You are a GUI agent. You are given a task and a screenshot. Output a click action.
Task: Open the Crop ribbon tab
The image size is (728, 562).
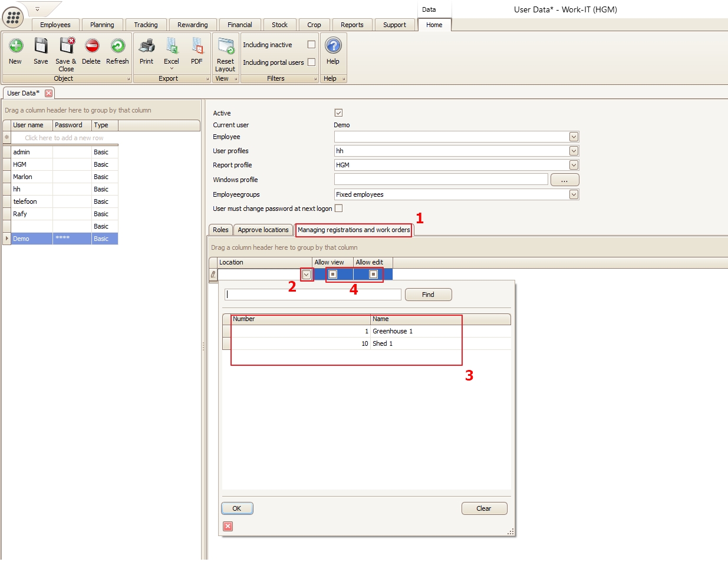pos(314,25)
